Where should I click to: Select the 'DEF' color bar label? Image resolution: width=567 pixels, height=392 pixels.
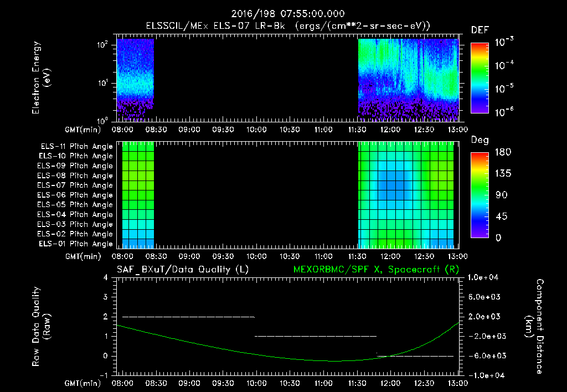[x=480, y=30]
